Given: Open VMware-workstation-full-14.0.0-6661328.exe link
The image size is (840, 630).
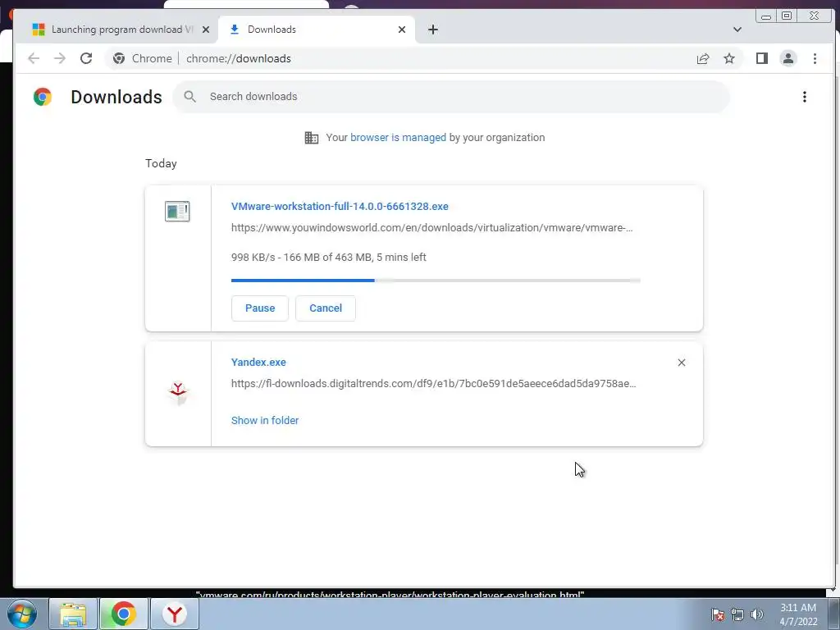Looking at the screenshot, I should tap(340, 206).
